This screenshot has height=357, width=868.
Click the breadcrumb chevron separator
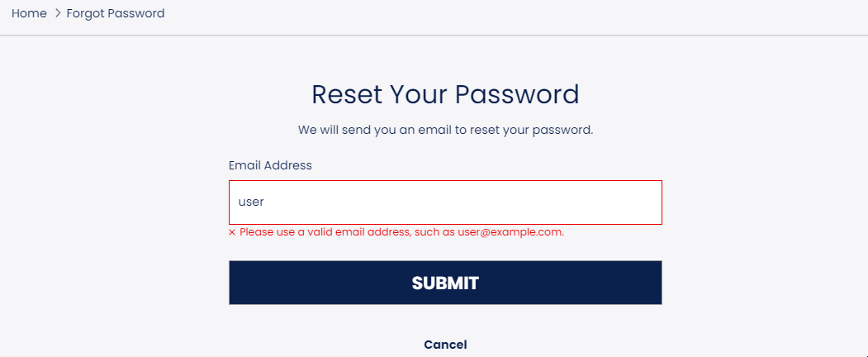pos(57,13)
